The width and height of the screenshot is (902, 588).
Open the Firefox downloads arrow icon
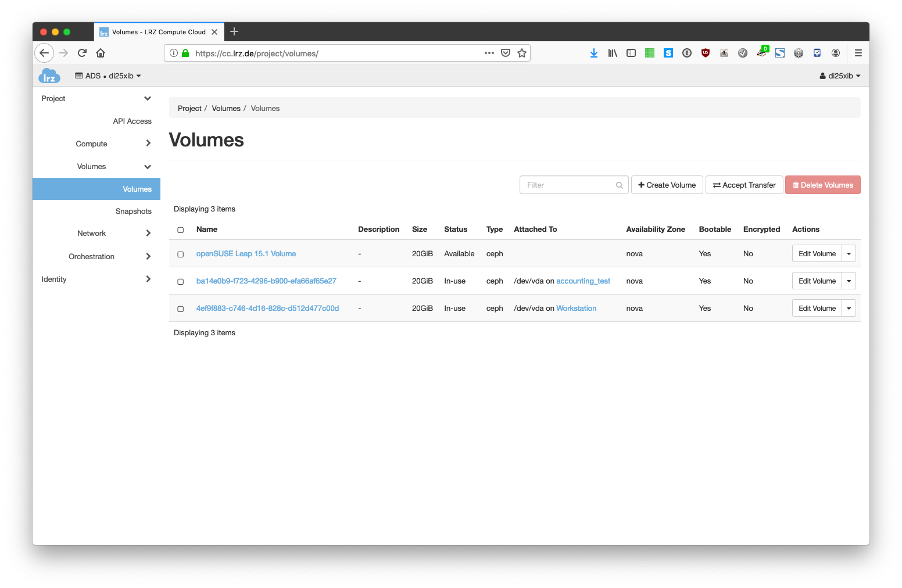[593, 53]
